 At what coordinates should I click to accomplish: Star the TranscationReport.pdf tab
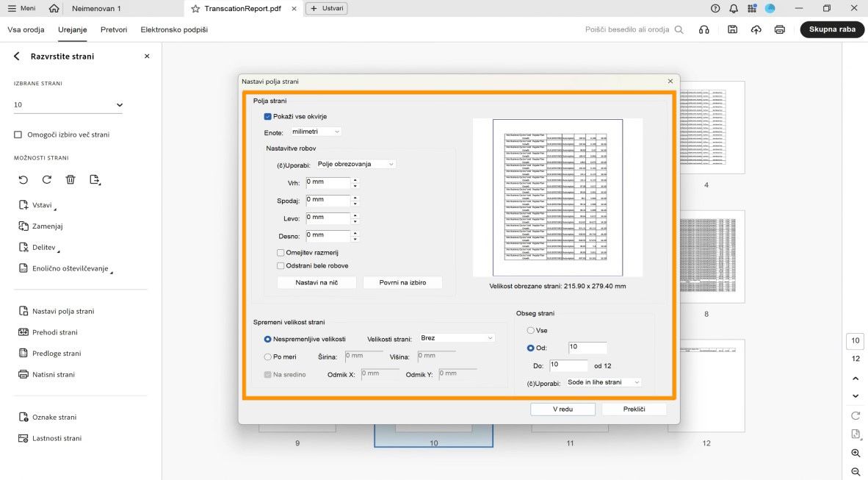[195, 9]
